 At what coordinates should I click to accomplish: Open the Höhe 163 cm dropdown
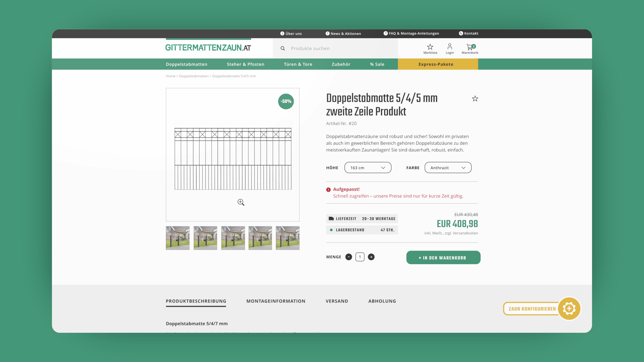tap(368, 168)
